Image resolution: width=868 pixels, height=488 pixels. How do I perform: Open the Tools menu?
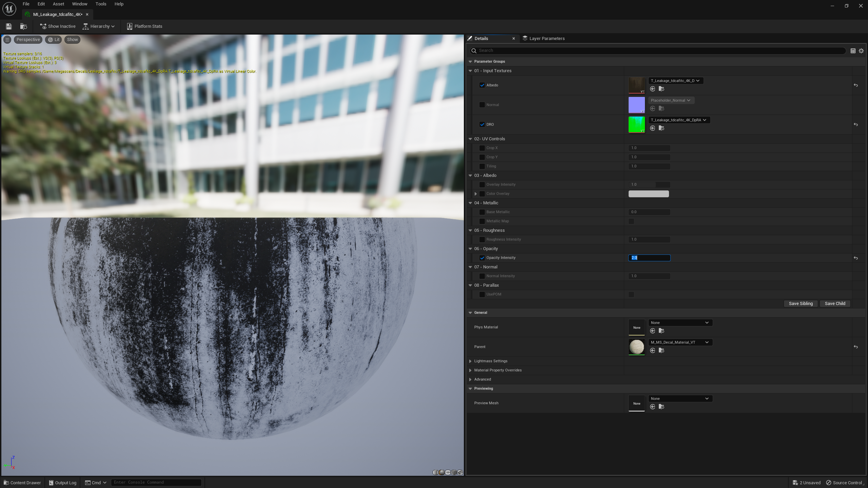[101, 4]
